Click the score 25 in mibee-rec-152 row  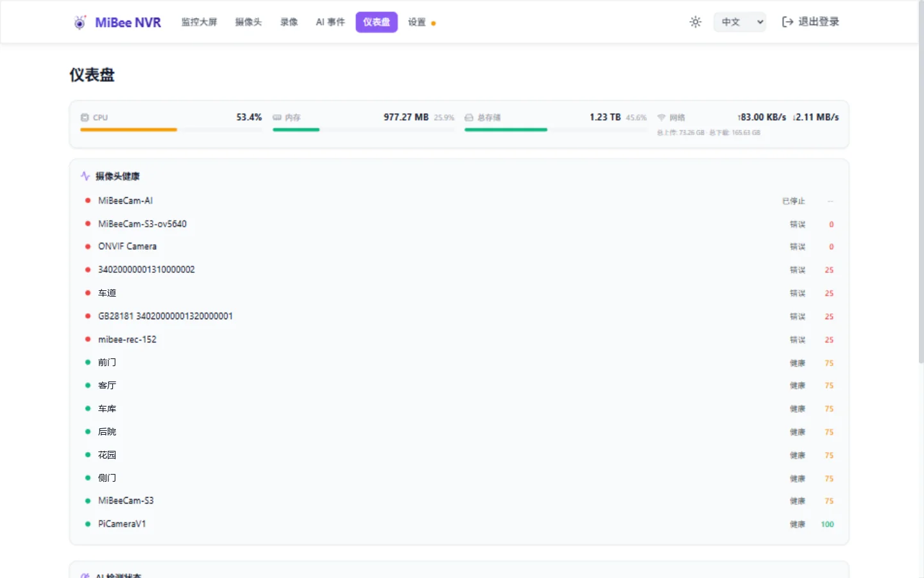click(x=829, y=340)
